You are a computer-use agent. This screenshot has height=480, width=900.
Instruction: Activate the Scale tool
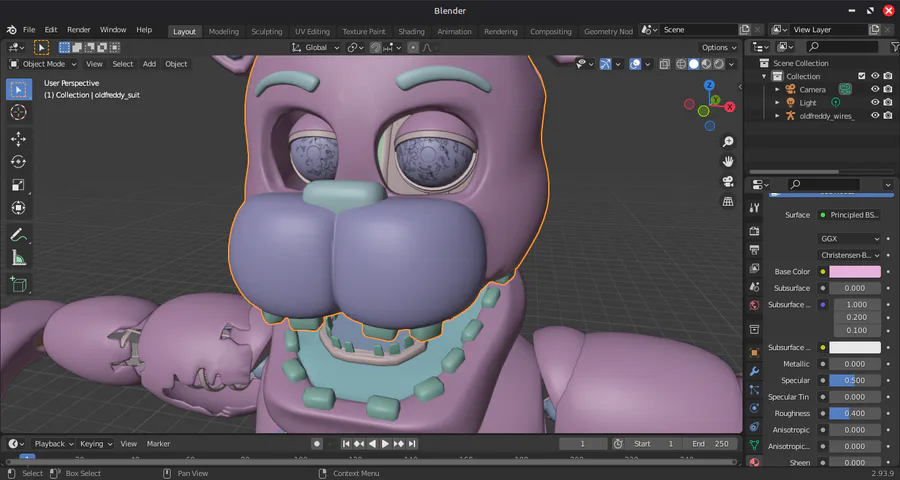tap(18, 185)
